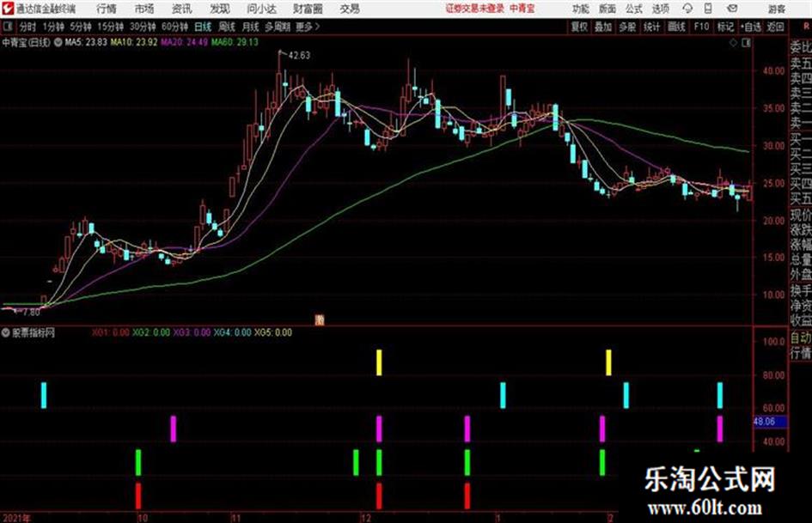The image size is (812, 523).
Task: Click the XG5: 0.00 indicator value
Action: coord(273,332)
